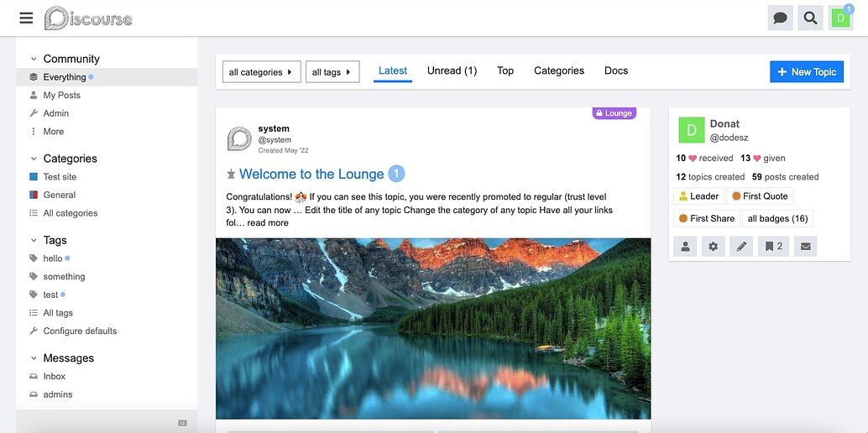
Task: Open the all categories dropdown
Action: (x=261, y=72)
